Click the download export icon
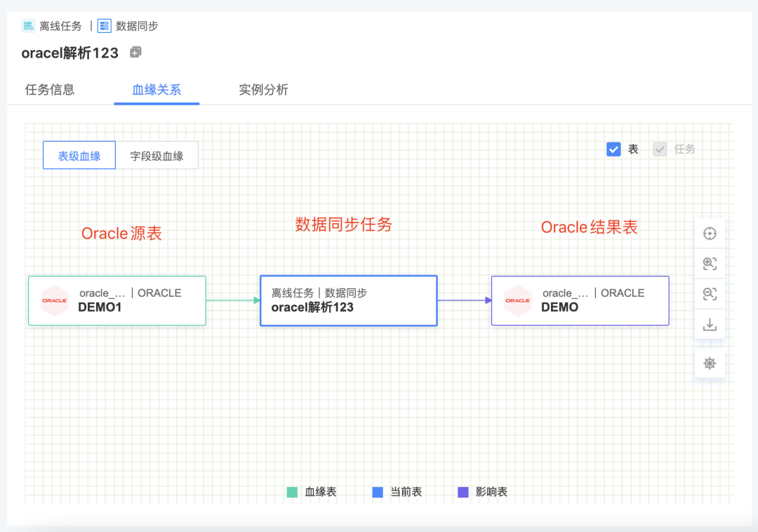This screenshot has height=532, width=758. click(x=710, y=324)
